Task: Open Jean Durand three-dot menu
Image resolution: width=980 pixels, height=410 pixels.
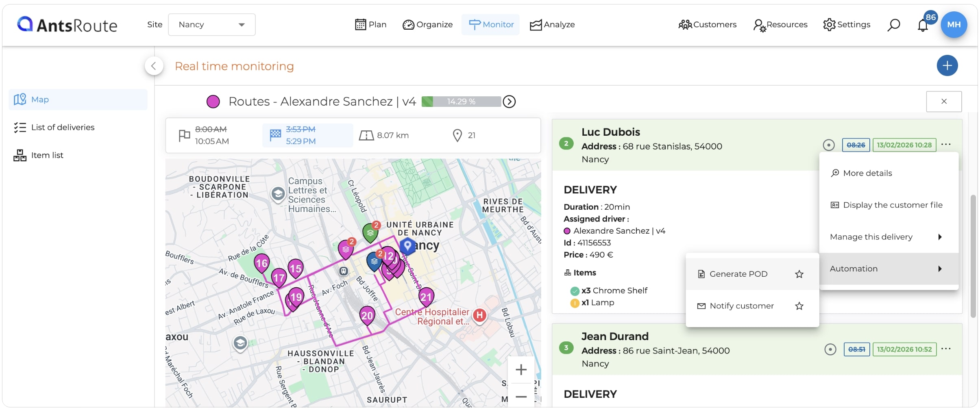Action: coord(946,349)
